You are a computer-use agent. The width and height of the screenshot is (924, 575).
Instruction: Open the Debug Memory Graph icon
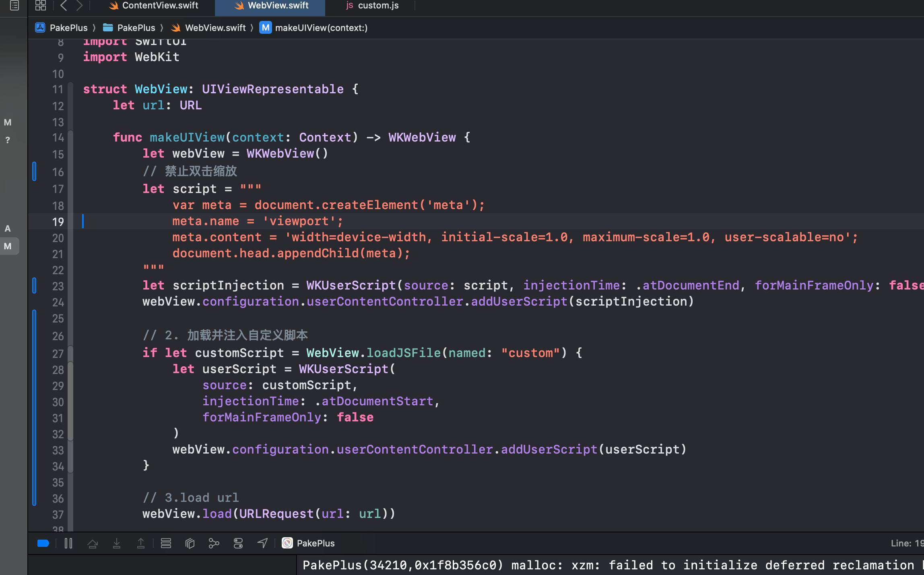tap(214, 544)
